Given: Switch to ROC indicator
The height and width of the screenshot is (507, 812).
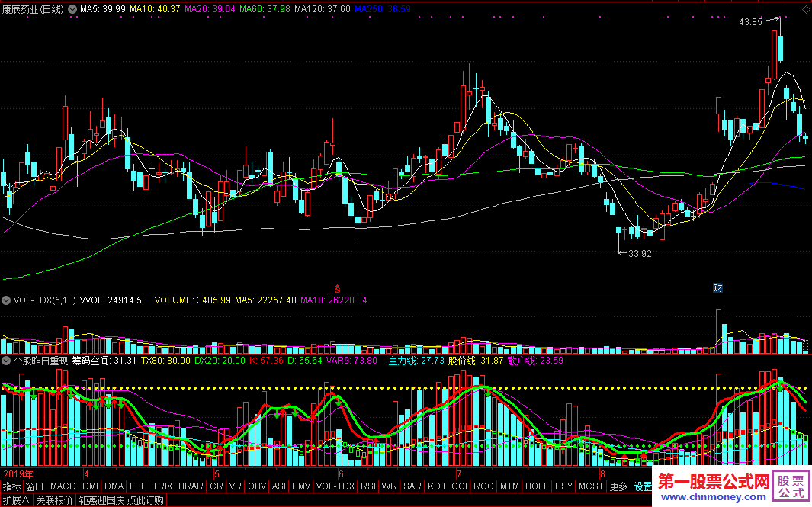Looking at the screenshot, I should pos(483,487).
